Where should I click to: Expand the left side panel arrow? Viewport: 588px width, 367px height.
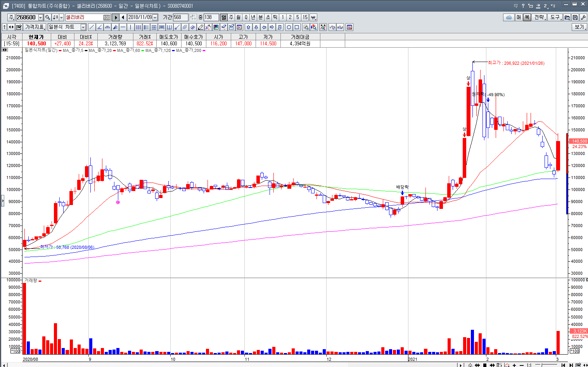tap(2, 201)
